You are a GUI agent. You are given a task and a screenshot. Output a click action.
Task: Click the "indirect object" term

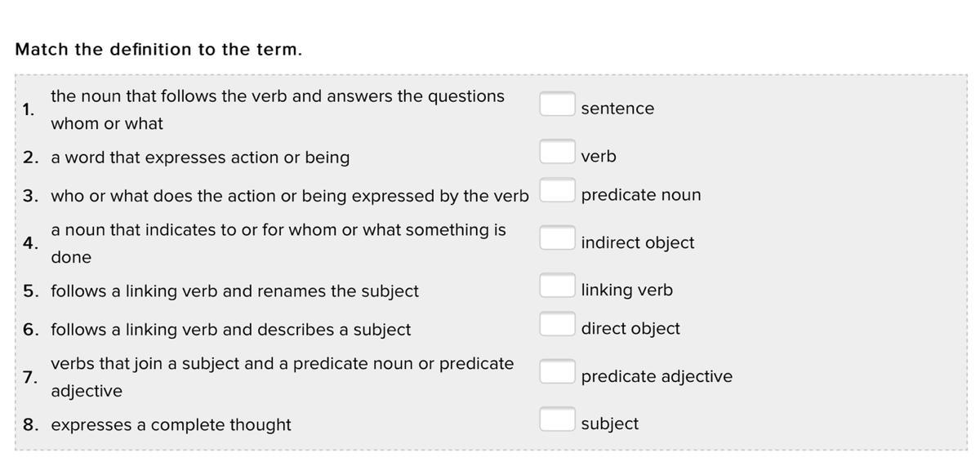[638, 242]
